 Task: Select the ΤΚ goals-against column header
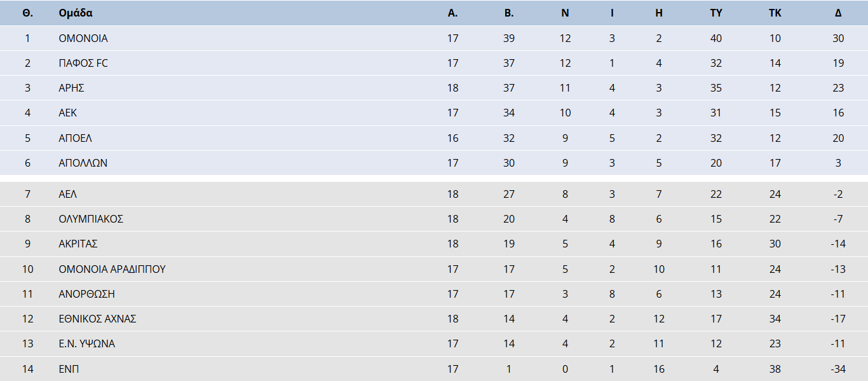(x=775, y=13)
